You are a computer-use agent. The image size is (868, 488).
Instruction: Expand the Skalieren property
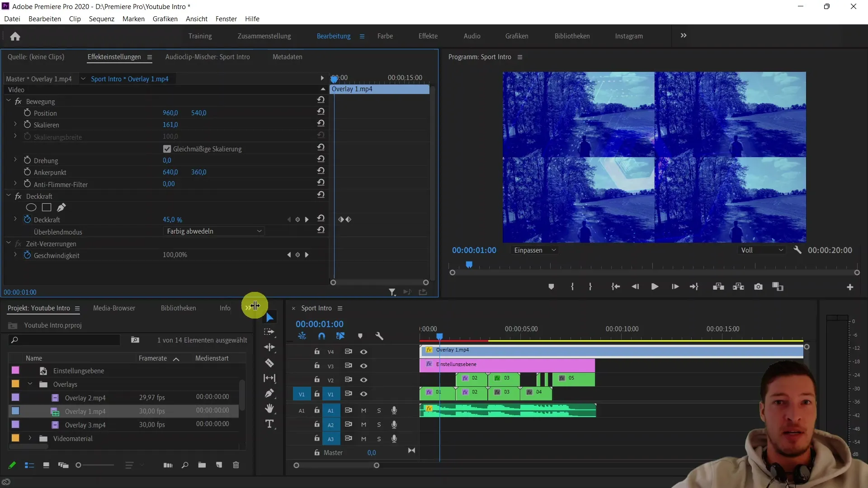(x=15, y=124)
